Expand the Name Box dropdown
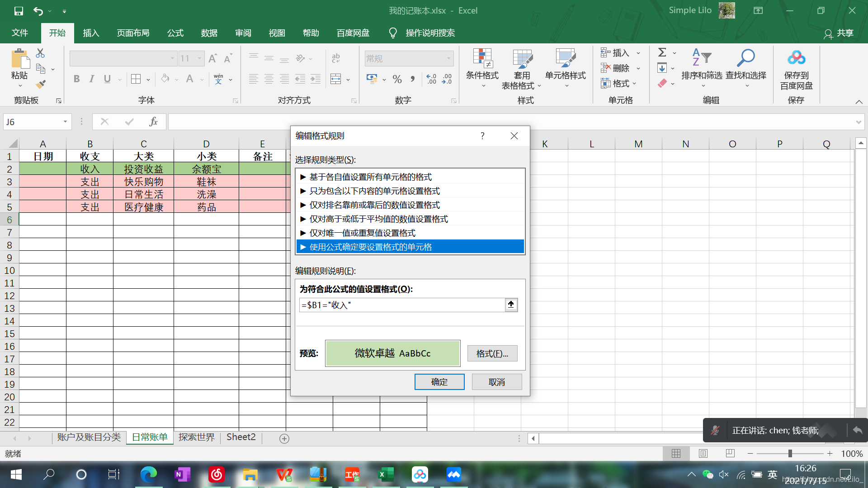 [65, 122]
